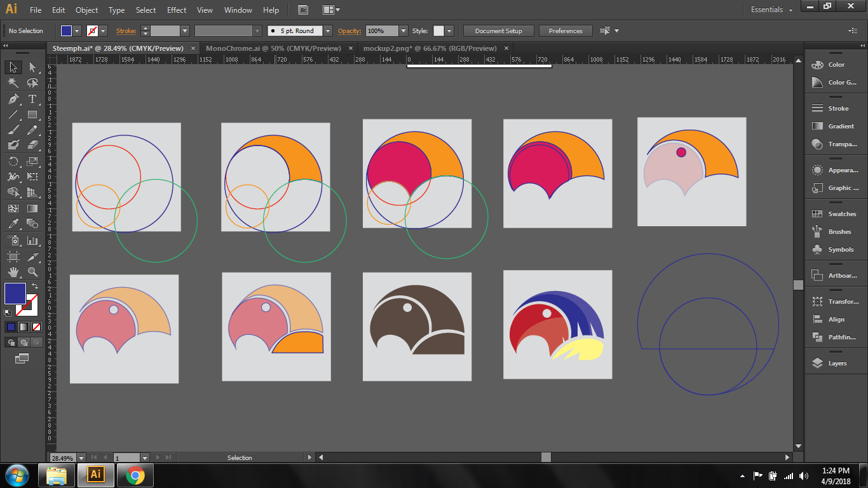Open the graphic Style dropdown
868x488 pixels.
[x=449, y=30]
